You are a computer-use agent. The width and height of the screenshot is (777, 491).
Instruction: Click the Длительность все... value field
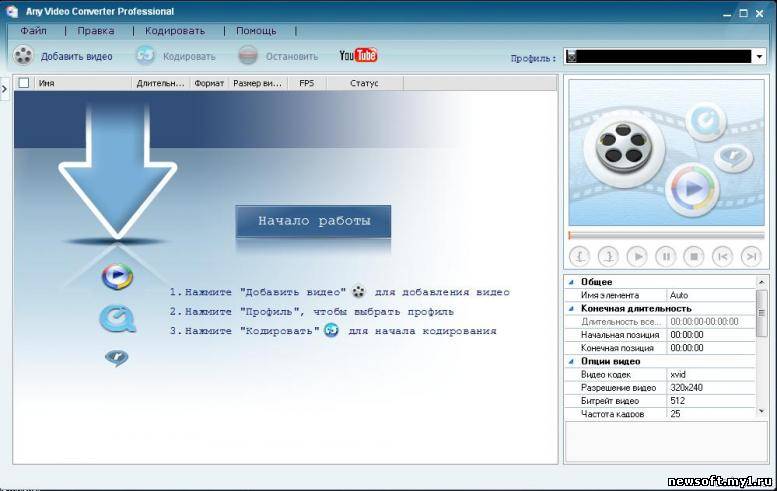click(x=711, y=322)
